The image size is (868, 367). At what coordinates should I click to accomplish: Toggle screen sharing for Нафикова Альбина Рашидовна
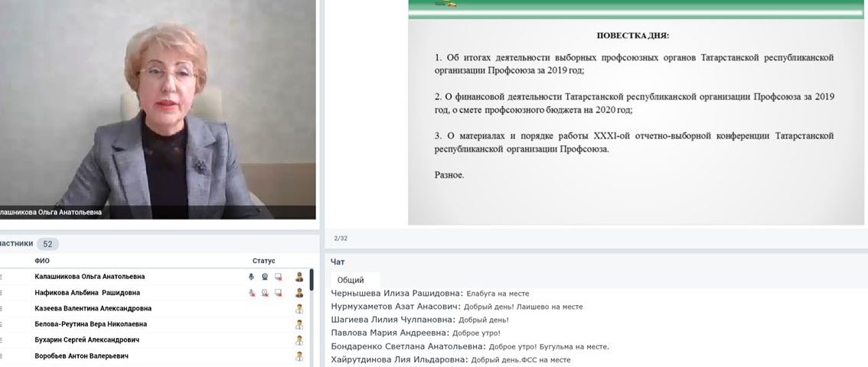pos(278,293)
